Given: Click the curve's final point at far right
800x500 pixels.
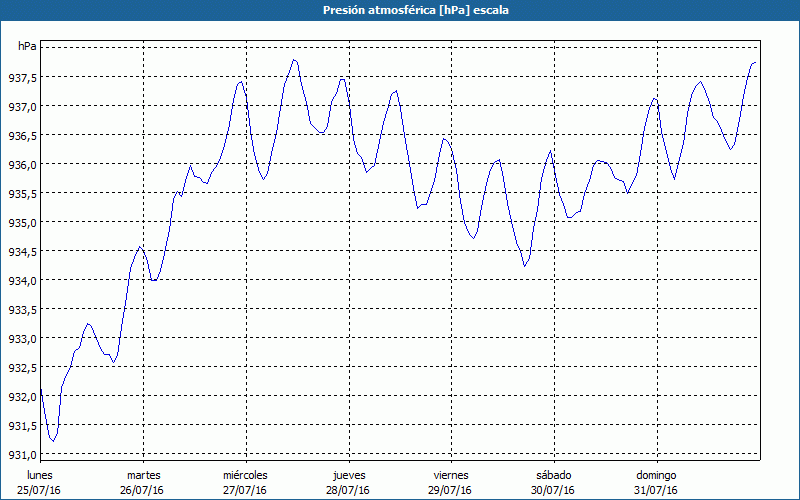Looking at the screenshot, I should point(756,63).
